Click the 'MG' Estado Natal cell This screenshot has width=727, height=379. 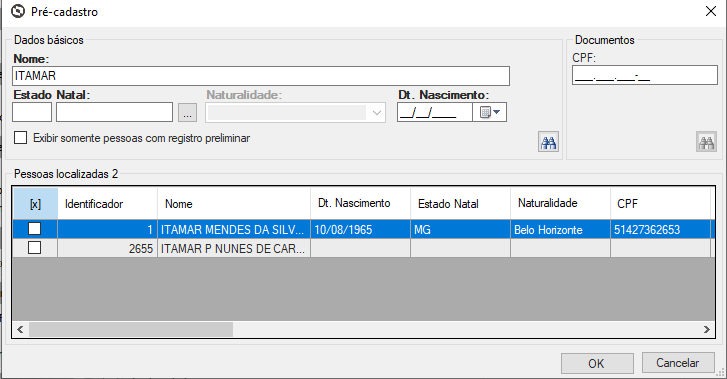(x=460, y=230)
